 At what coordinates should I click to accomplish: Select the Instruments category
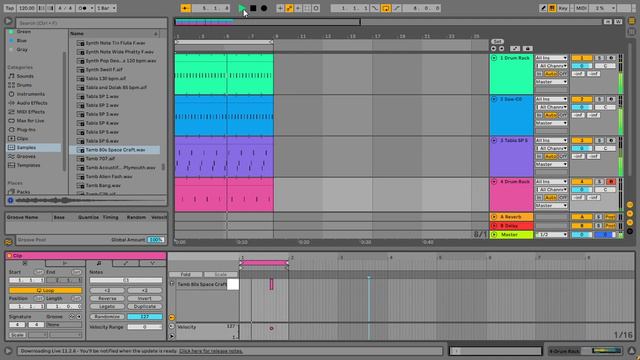(x=31, y=94)
